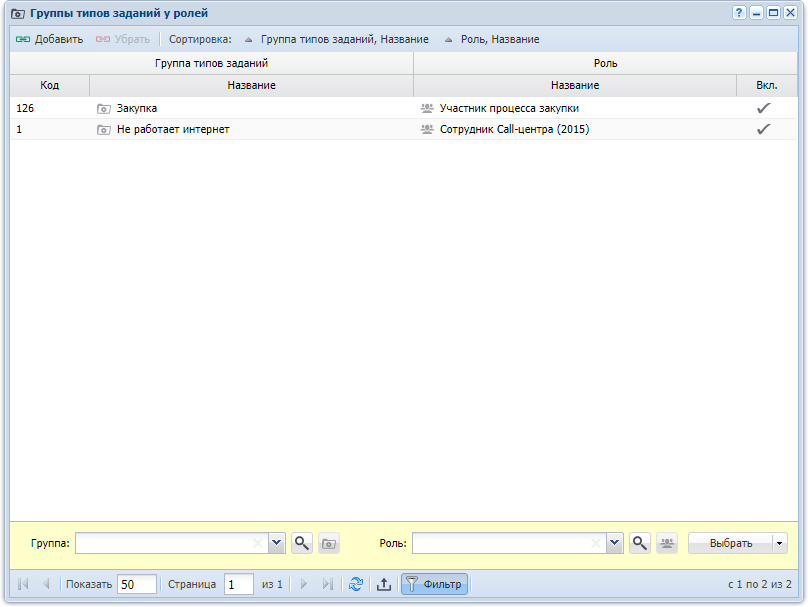This screenshot has width=808, height=607.
Task: Clear the Группа filter field
Action: pos(258,543)
